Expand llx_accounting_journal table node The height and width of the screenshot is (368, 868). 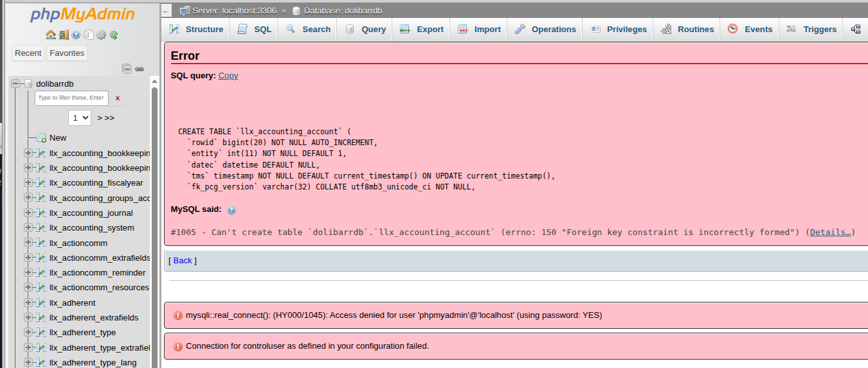coord(28,213)
